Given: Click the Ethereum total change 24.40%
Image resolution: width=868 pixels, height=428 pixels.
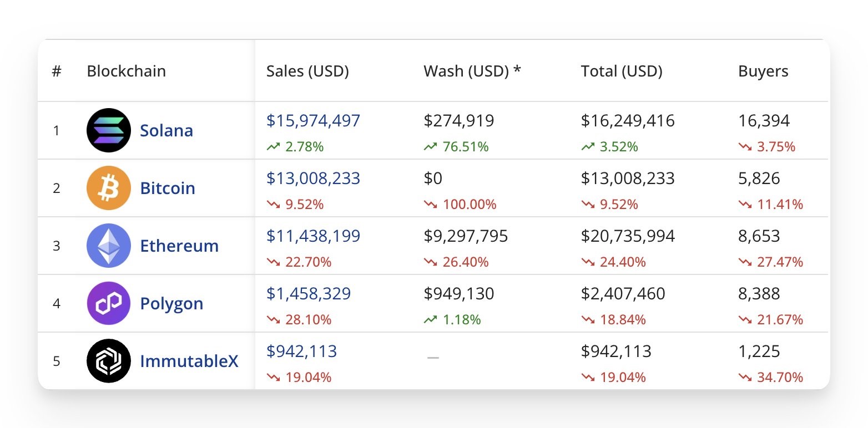Looking at the screenshot, I should coord(613,262).
